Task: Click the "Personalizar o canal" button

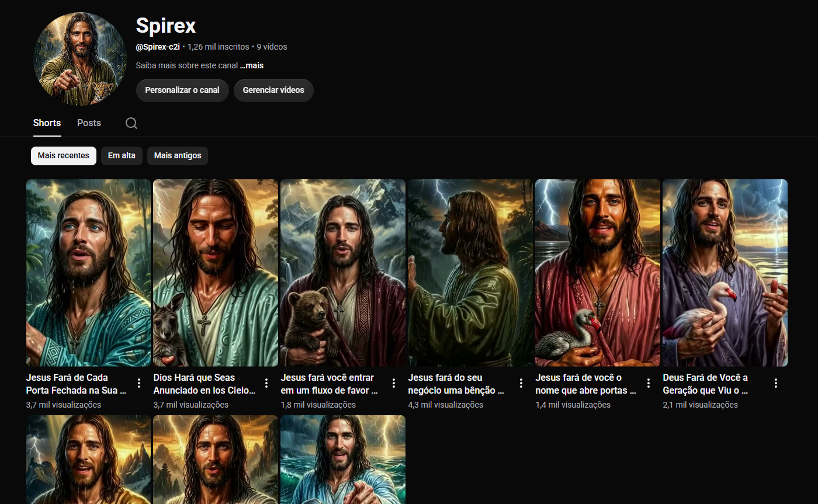Action: [x=182, y=91]
